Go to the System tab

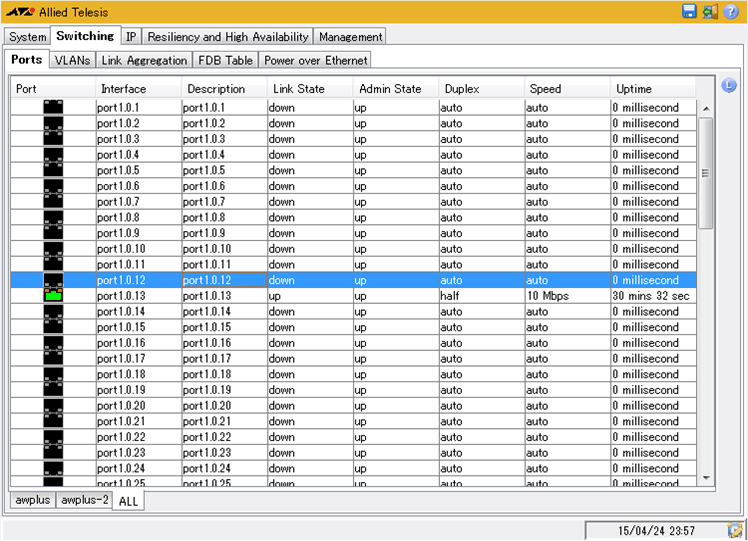[27, 37]
